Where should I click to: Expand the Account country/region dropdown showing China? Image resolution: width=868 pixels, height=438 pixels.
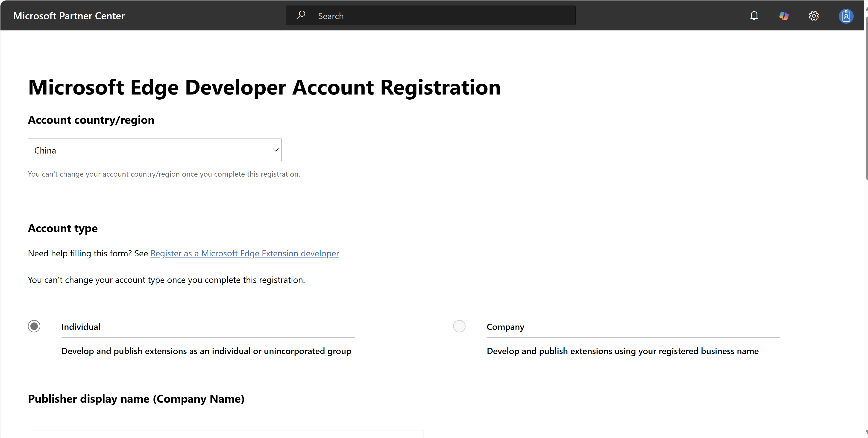pos(155,150)
